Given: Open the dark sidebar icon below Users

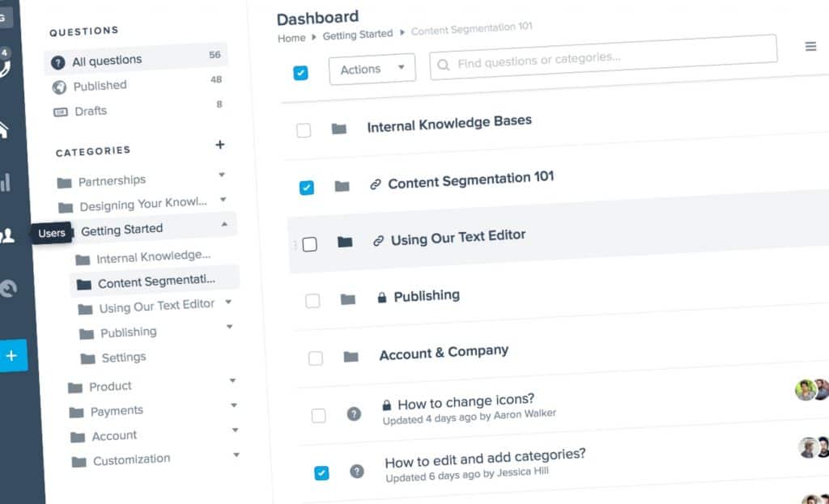Looking at the screenshot, I should point(8,289).
